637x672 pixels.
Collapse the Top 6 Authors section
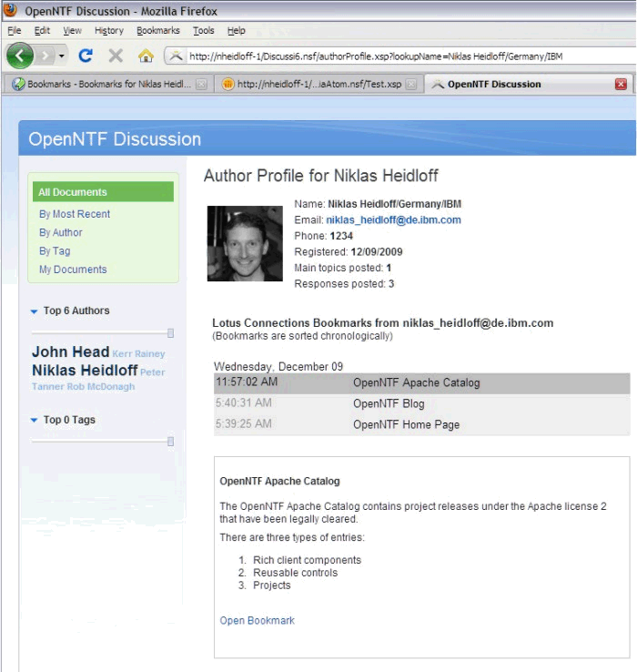point(35,311)
